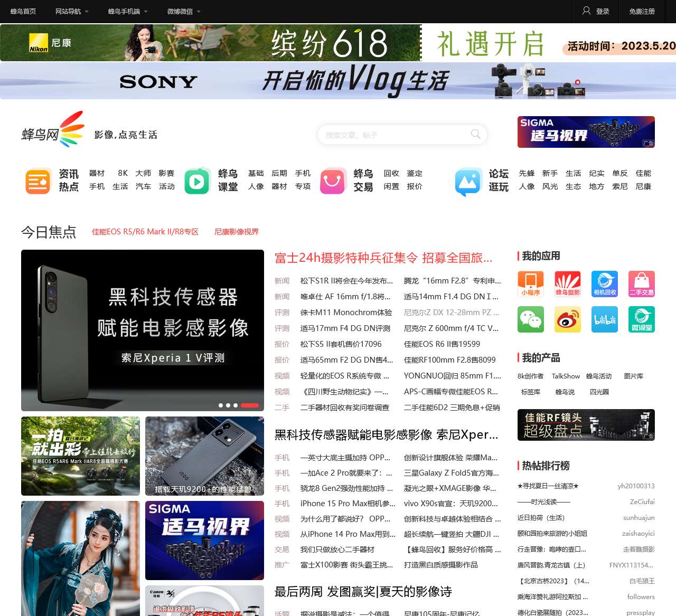Go to 蜂鸟首页 in top bar
This screenshot has height=616, width=676.
point(23,11)
